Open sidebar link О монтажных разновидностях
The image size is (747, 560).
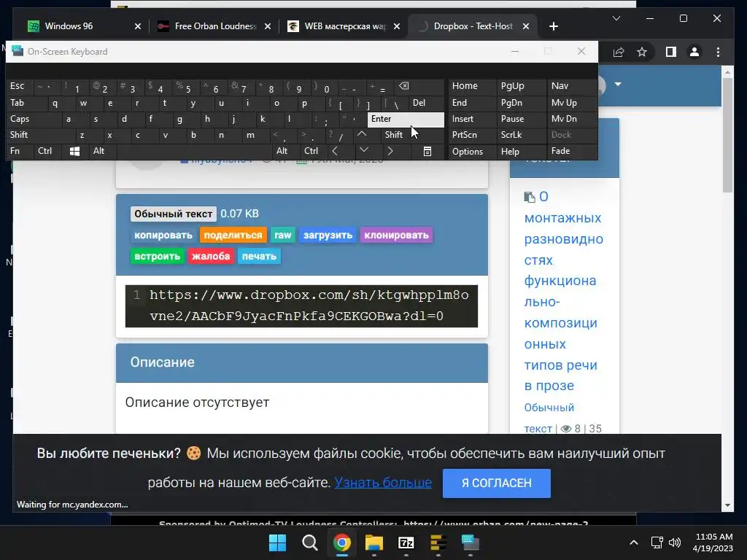tap(564, 291)
